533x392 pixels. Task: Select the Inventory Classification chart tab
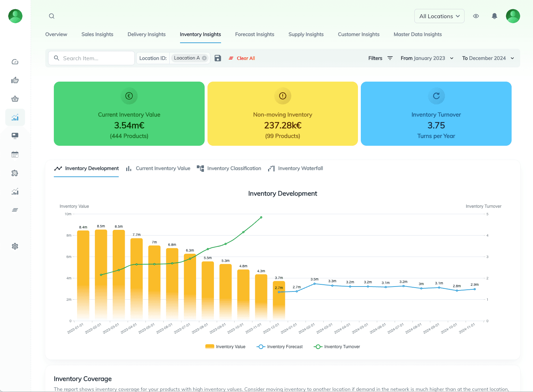coord(234,168)
